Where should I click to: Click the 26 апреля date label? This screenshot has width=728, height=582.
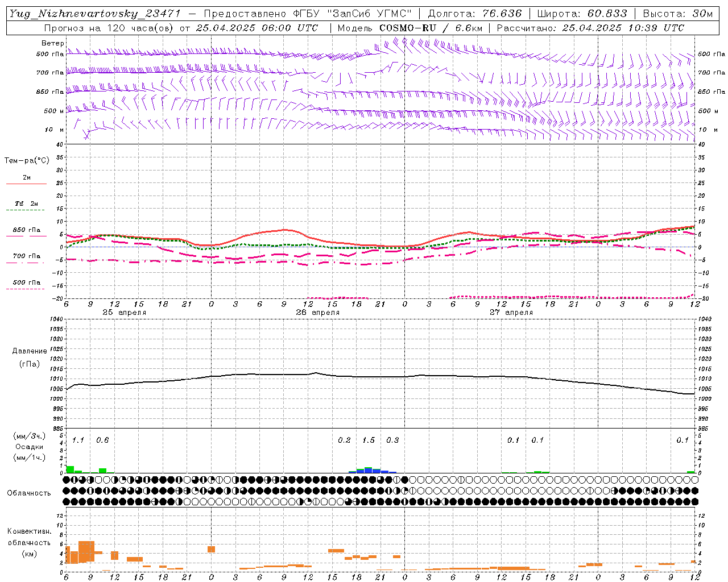point(317,313)
